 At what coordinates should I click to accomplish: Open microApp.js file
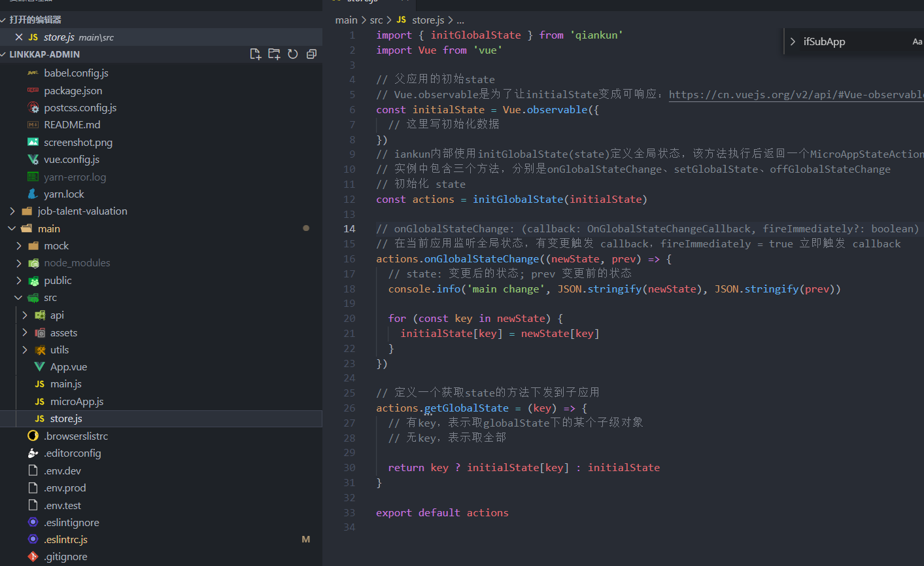pyautogui.click(x=77, y=402)
